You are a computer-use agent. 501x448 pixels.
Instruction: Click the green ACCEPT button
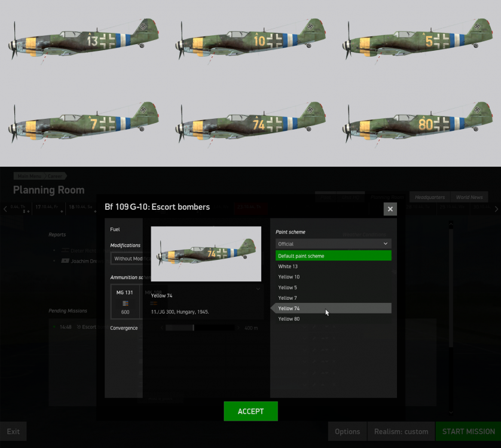[x=250, y=411]
